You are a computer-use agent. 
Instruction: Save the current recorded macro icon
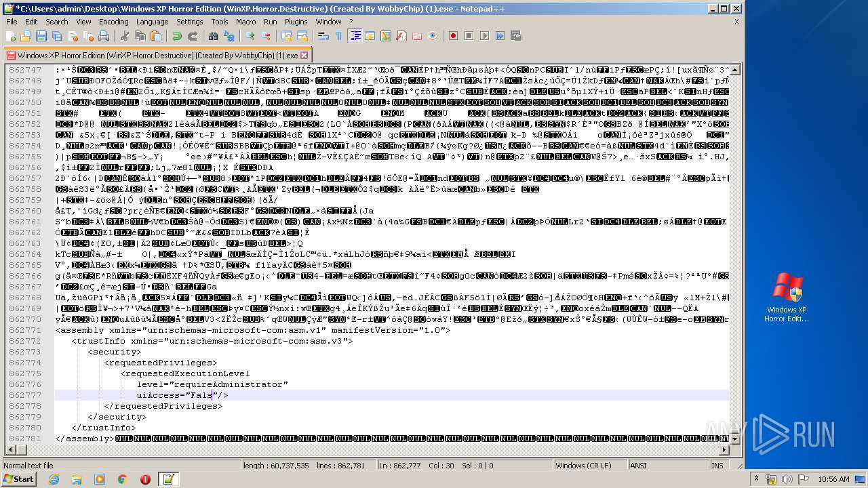pyautogui.click(x=515, y=36)
